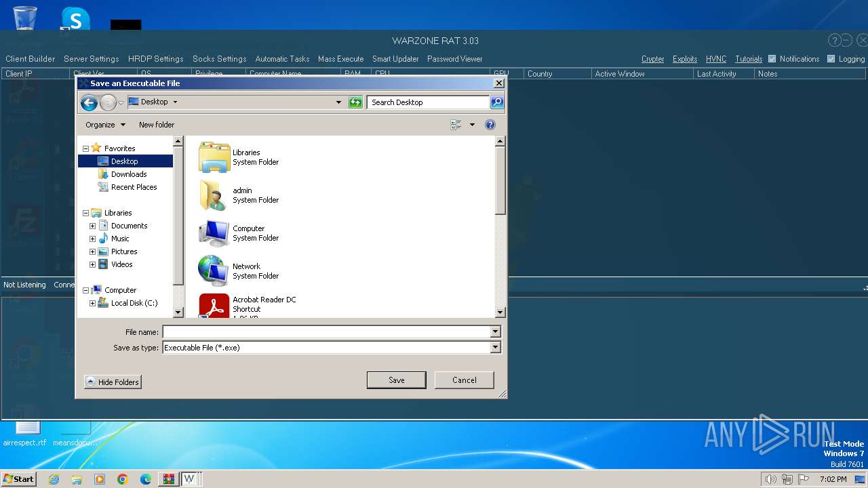This screenshot has height=488, width=868.
Task: Click the search magnifier icon
Action: pyautogui.click(x=497, y=102)
